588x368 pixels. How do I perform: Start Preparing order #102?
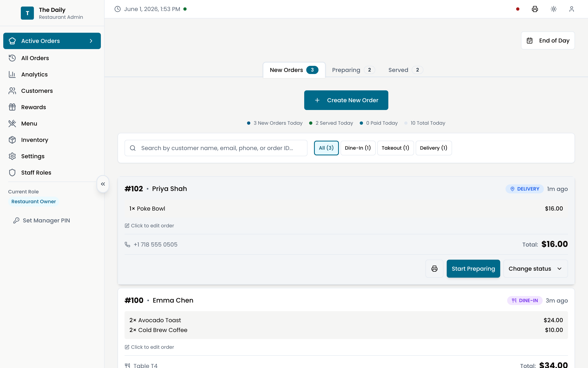click(473, 268)
